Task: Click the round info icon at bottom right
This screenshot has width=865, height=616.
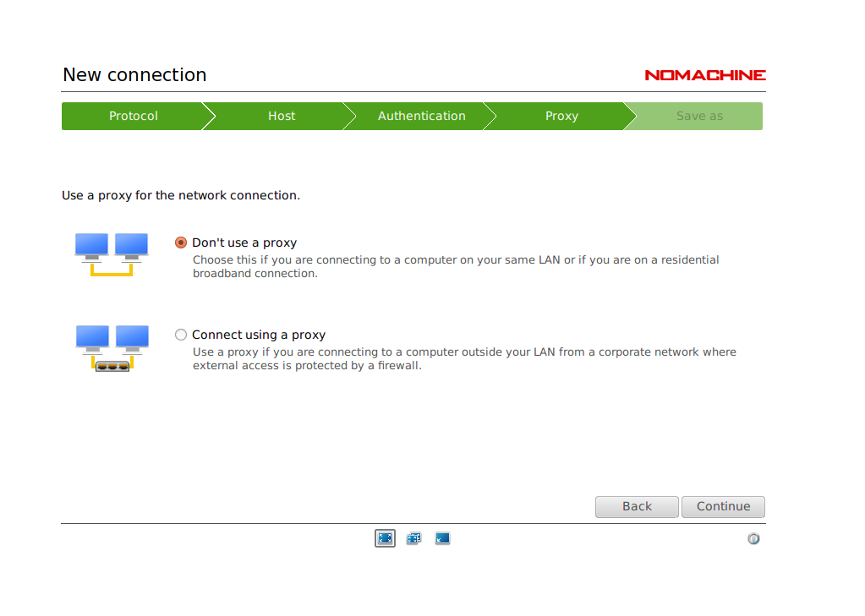Action: pos(753,539)
